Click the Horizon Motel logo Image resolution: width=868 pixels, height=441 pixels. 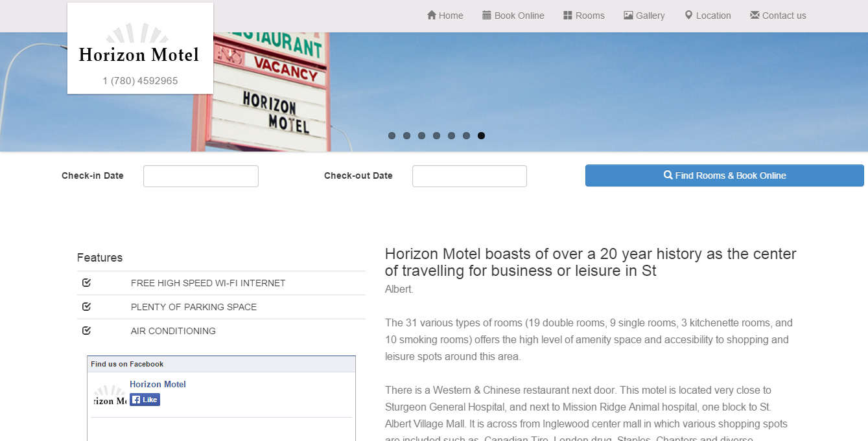pos(139,47)
